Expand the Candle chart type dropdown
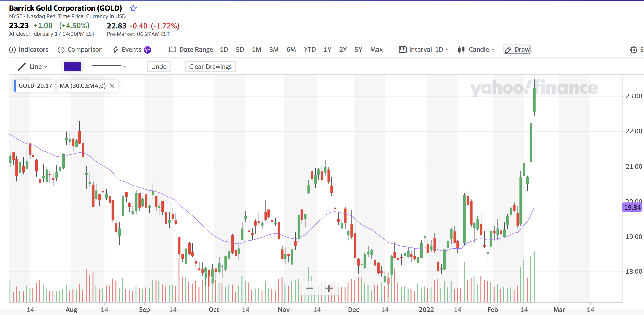Image resolution: width=644 pixels, height=315 pixels. tap(476, 50)
